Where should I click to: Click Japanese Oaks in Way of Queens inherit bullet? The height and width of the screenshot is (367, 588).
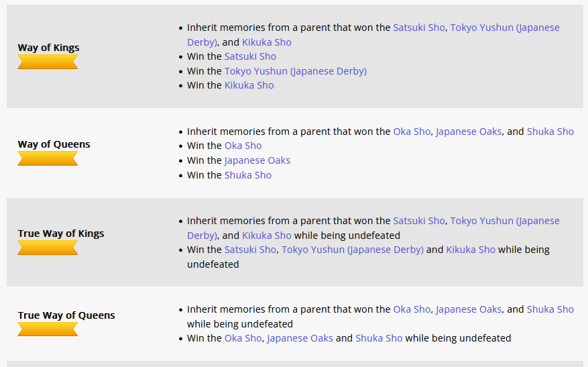coord(468,132)
